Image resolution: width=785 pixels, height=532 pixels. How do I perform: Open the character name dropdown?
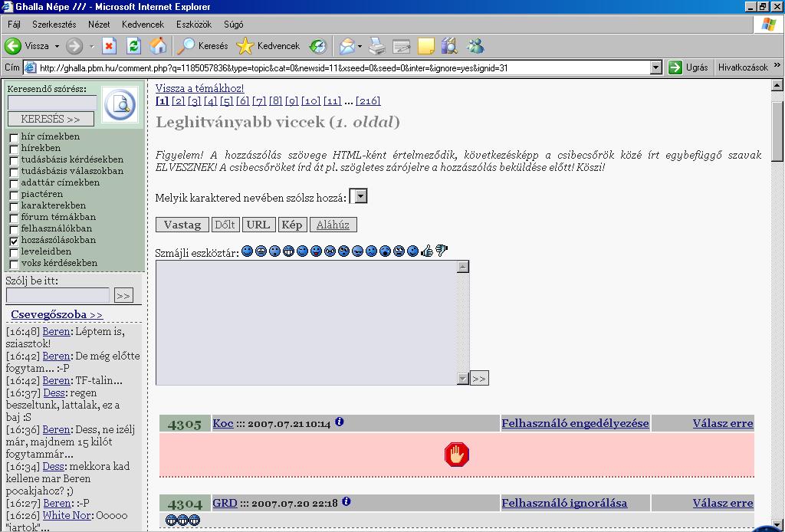[360, 197]
